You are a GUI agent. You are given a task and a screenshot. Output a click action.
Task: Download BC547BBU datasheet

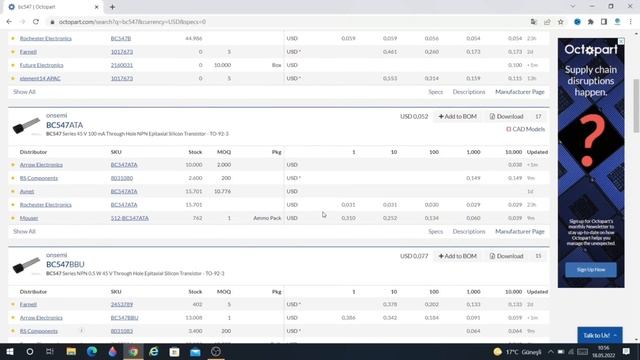click(507, 256)
